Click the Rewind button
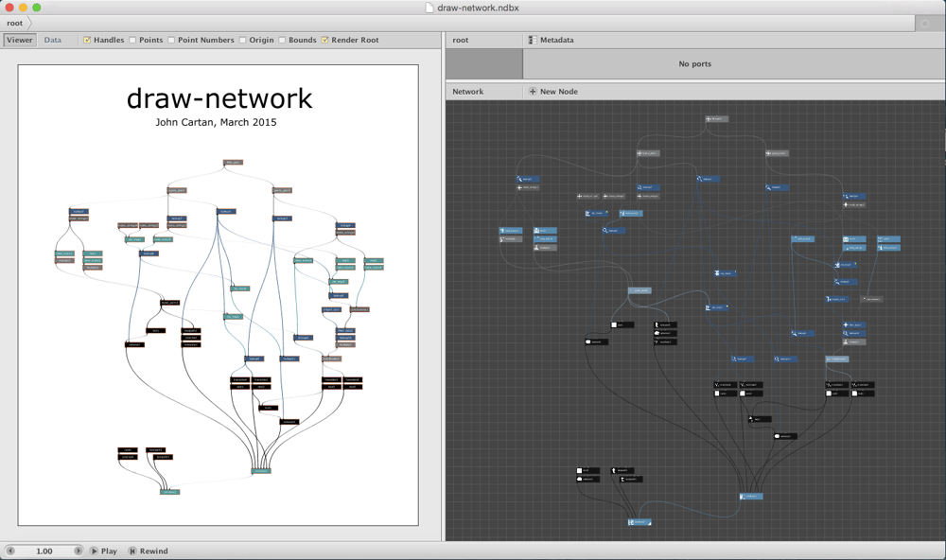Screen dimensions: 946x560 click(148, 551)
